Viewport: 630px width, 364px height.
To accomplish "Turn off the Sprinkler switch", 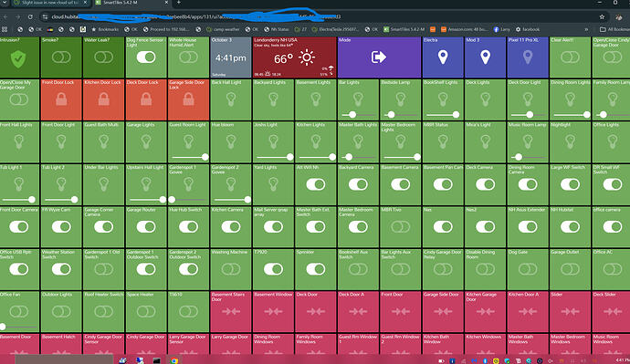I will 315,269.
